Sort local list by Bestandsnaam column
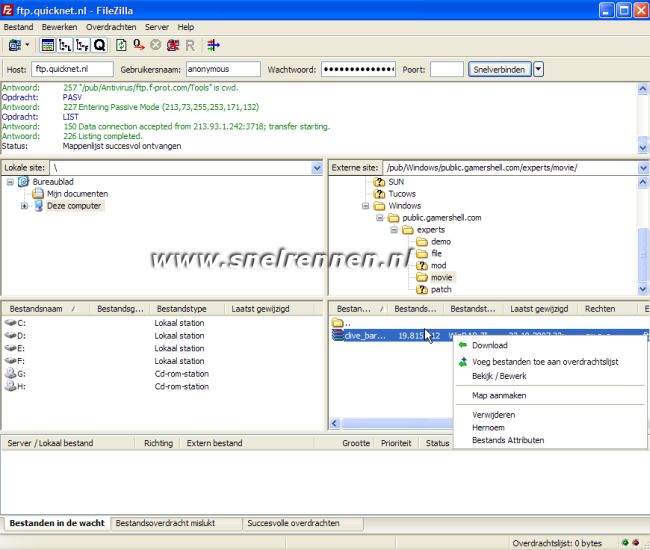Viewport: 650px width, 550px height. 45,309
